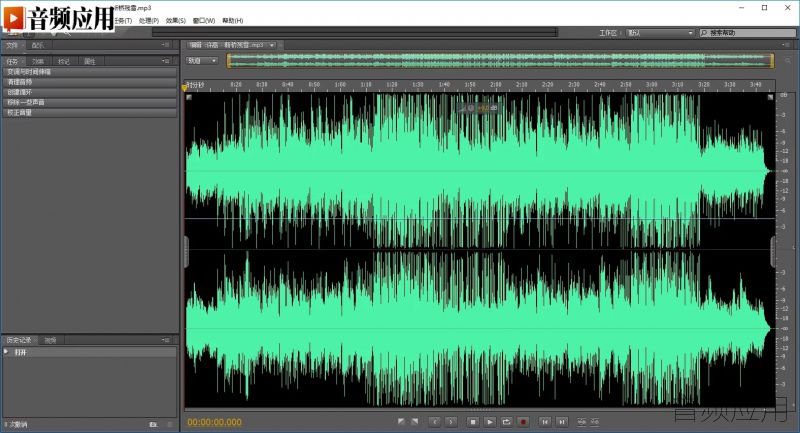Click the fast-forward arrow transport button
The image size is (800, 433).
click(x=451, y=422)
